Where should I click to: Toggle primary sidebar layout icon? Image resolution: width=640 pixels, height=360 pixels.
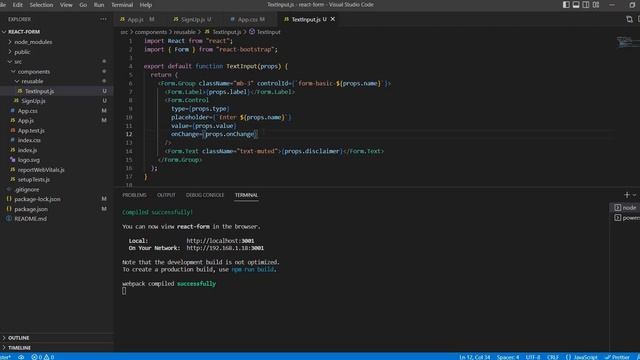click(x=566, y=5)
